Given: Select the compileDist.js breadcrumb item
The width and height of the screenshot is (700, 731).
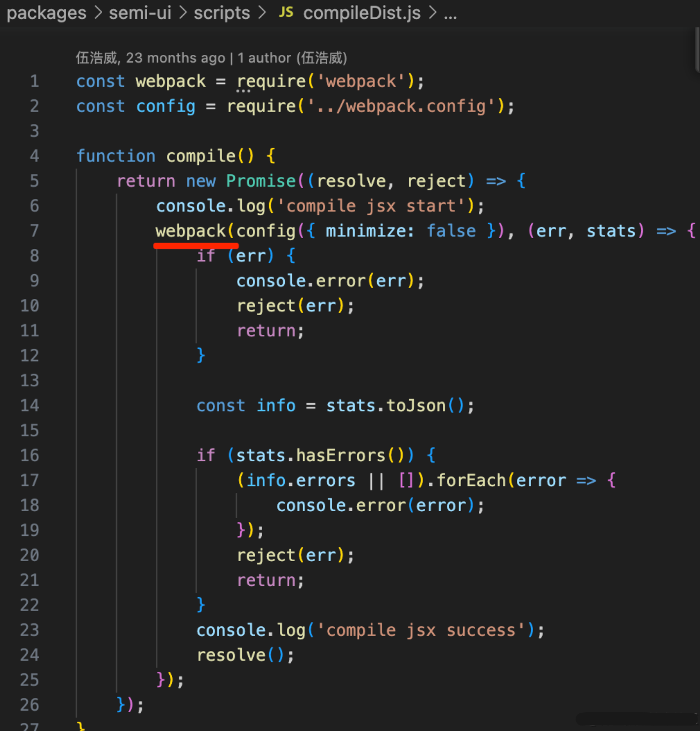Looking at the screenshot, I should (x=362, y=13).
